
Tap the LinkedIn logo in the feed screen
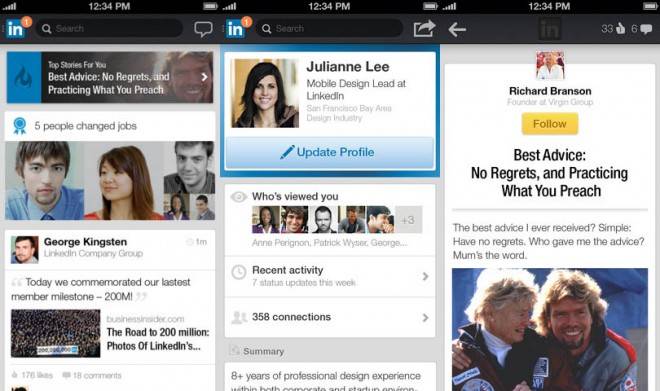(x=15, y=29)
